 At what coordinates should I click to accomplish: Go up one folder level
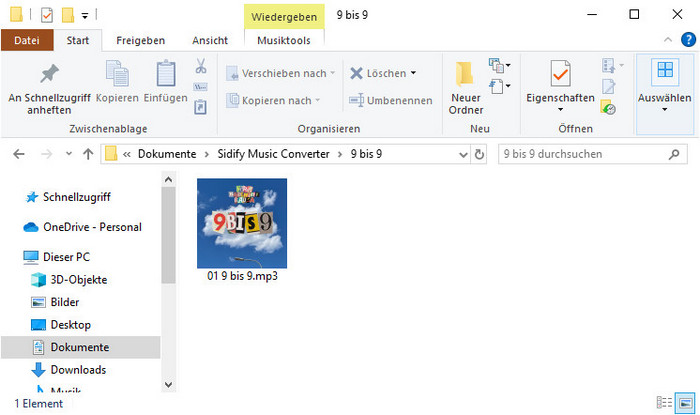(x=88, y=154)
